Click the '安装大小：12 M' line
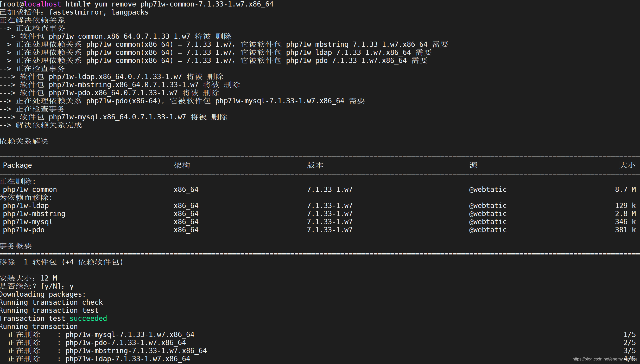The height and width of the screenshot is (364, 640). coord(29,278)
